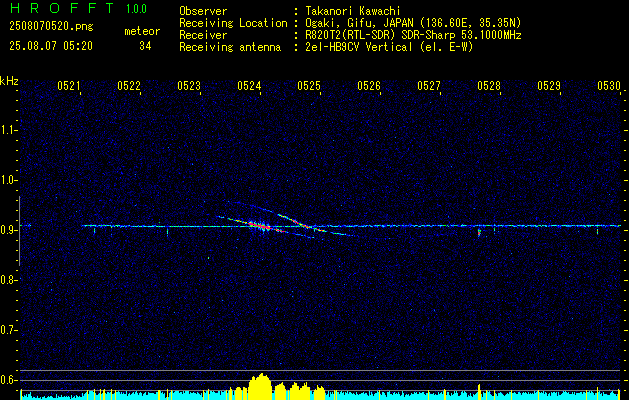Click the bright red meteor echo core
The image size is (629, 400).
click(261, 227)
